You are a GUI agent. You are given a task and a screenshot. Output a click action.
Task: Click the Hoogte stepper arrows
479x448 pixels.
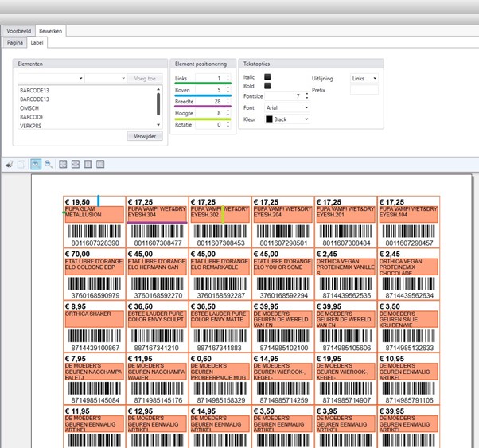coord(228,113)
